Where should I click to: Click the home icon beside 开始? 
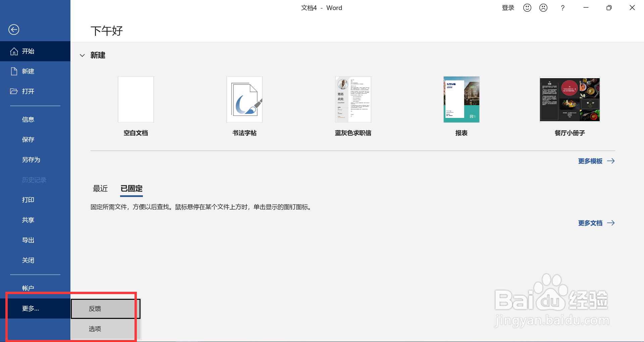coord(14,51)
